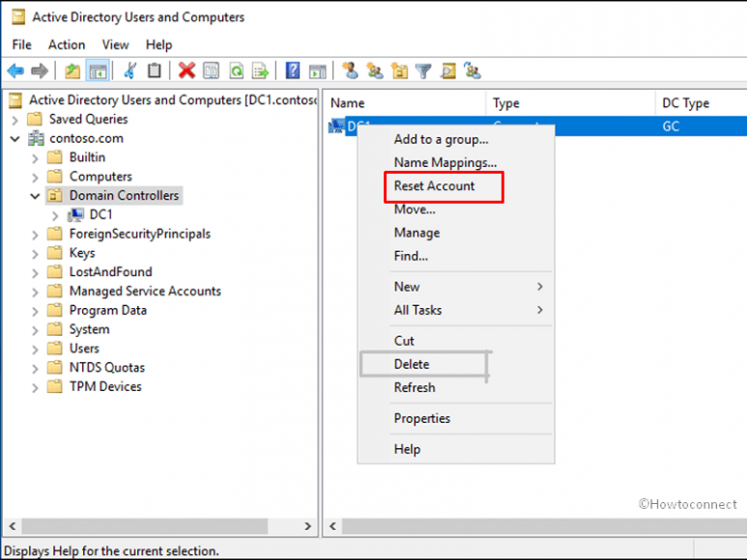Select the System container
747x560 pixels.
[89, 329]
